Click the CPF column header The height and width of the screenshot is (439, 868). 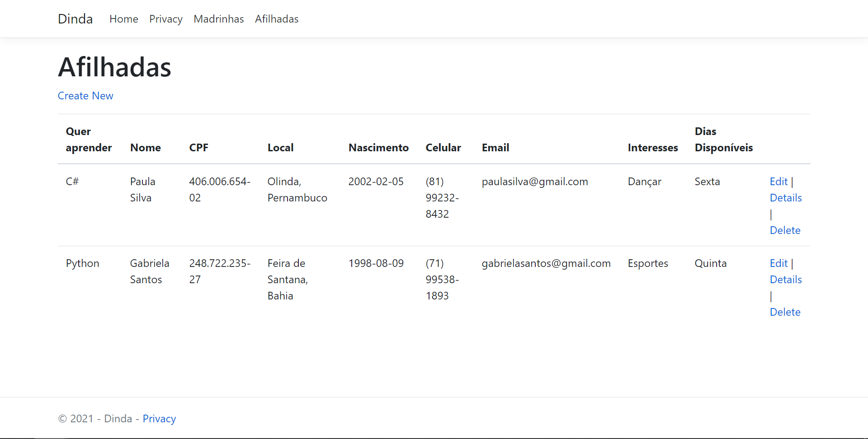[199, 148]
